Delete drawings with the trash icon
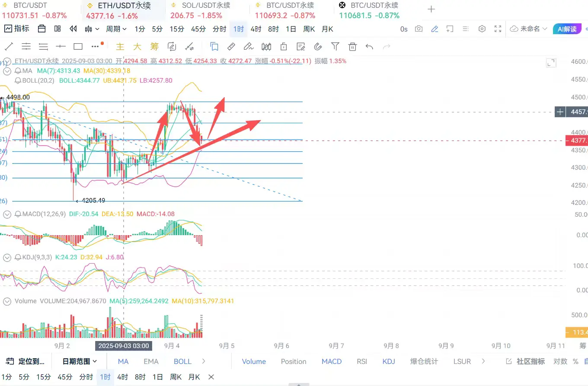Viewport: 588px width, 386px height. 352,46
